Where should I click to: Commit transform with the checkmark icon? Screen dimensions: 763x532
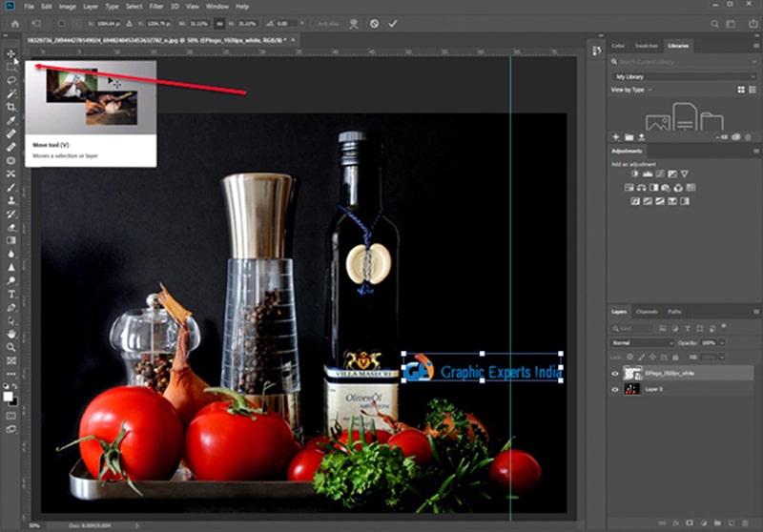(393, 23)
